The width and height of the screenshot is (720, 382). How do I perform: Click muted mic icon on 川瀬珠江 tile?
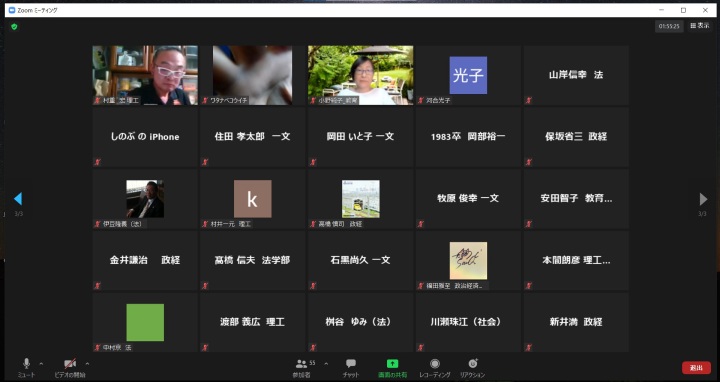pyautogui.click(x=421, y=348)
